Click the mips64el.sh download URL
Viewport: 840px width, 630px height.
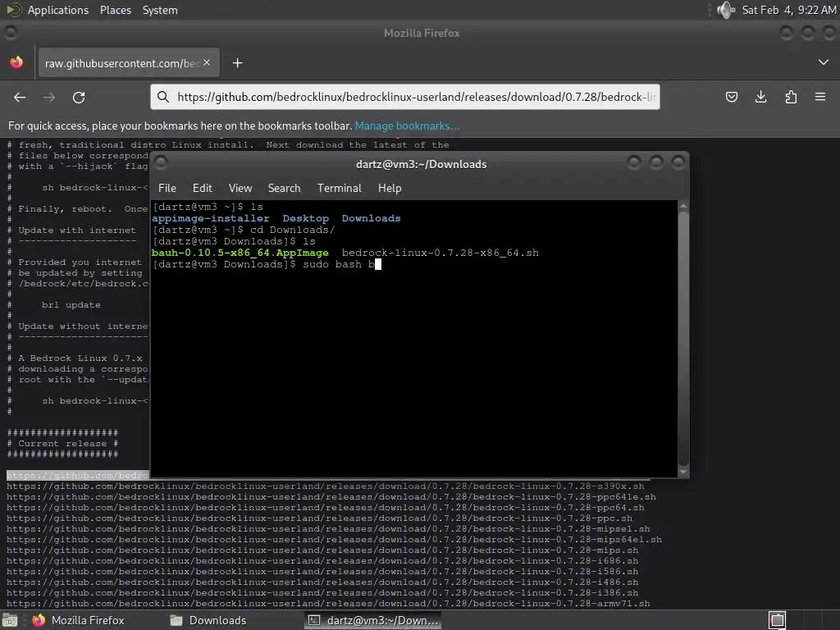tap(335, 540)
